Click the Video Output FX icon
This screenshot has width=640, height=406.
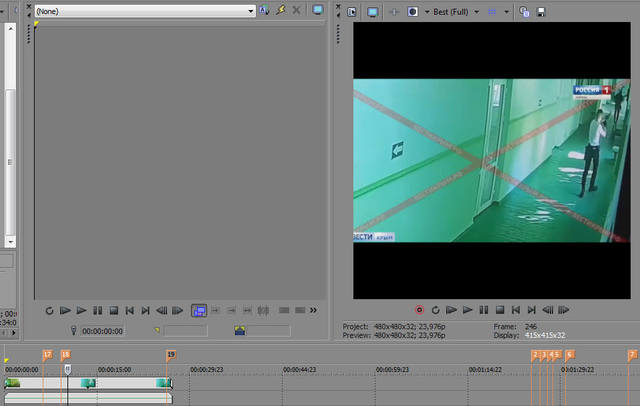pyautogui.click(x=394, y=12)
